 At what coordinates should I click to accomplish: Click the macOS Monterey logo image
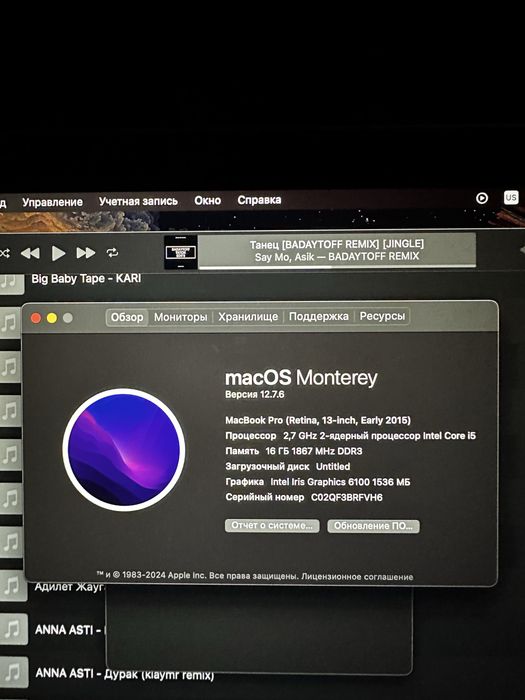[124, 450]
